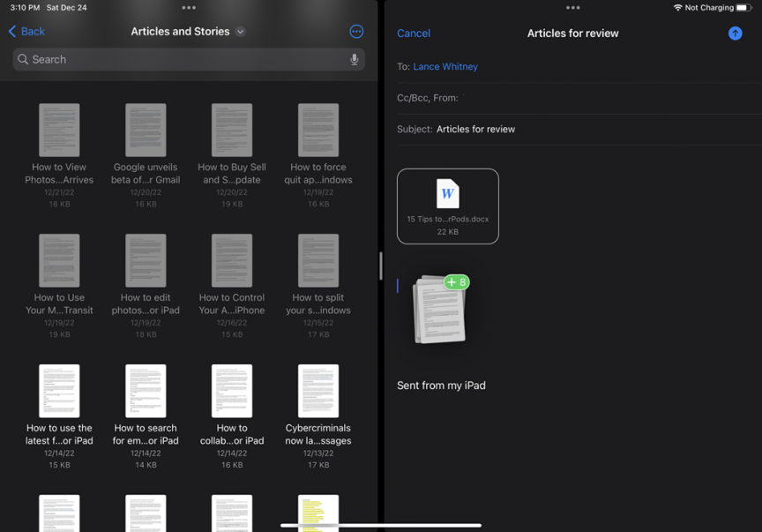Tap the blue Send arrow button
The width and height of the screenshot is (762, 532).
click(x=735, y=34)
